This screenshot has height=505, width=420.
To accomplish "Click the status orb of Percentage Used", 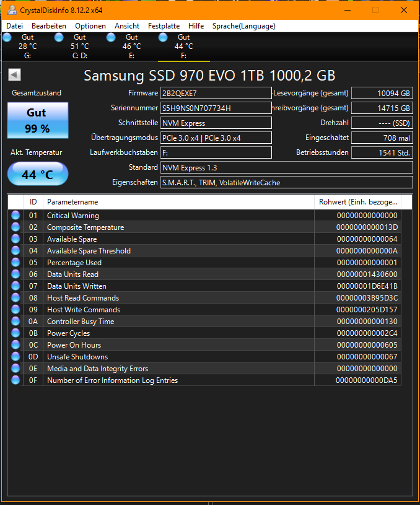I will pos(15,262).
